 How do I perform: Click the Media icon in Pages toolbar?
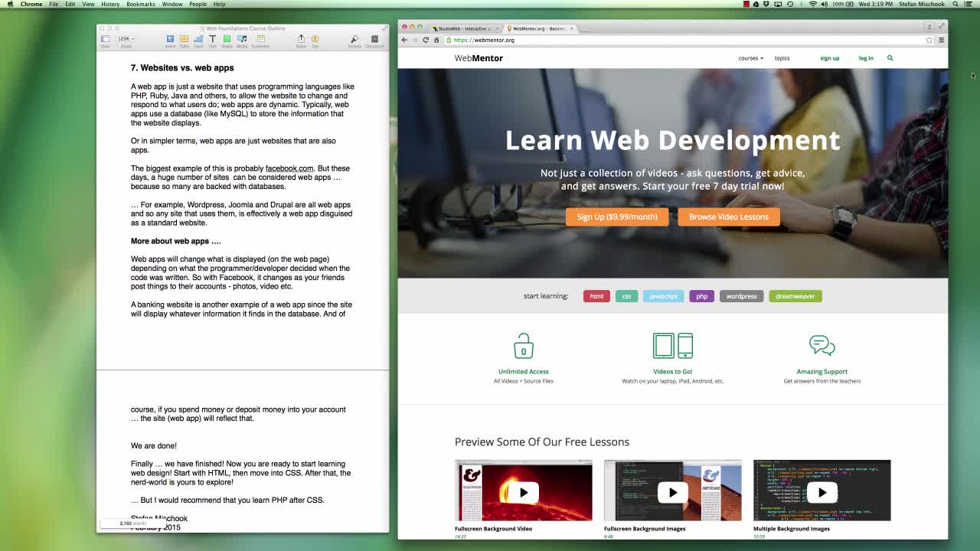tap(242, 41)
